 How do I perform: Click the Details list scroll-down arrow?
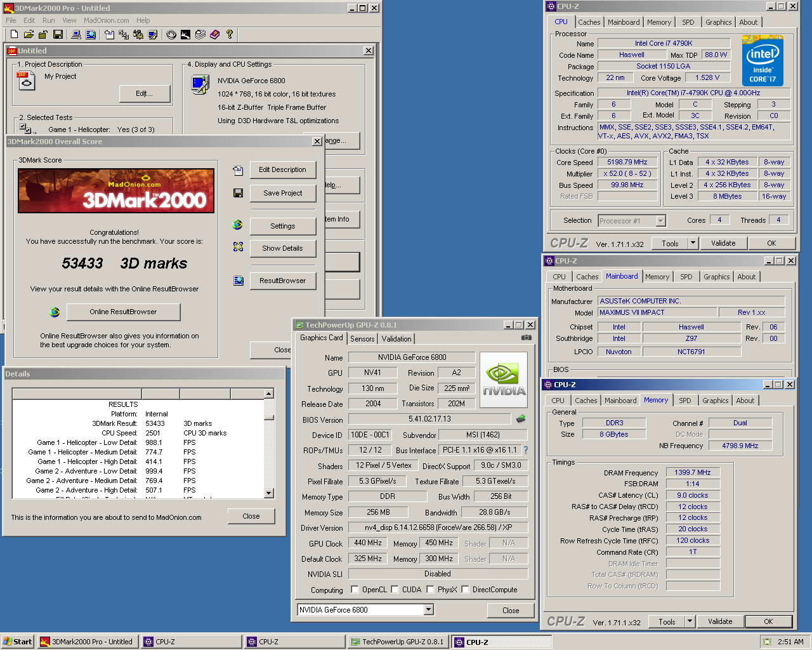[269, 493]
